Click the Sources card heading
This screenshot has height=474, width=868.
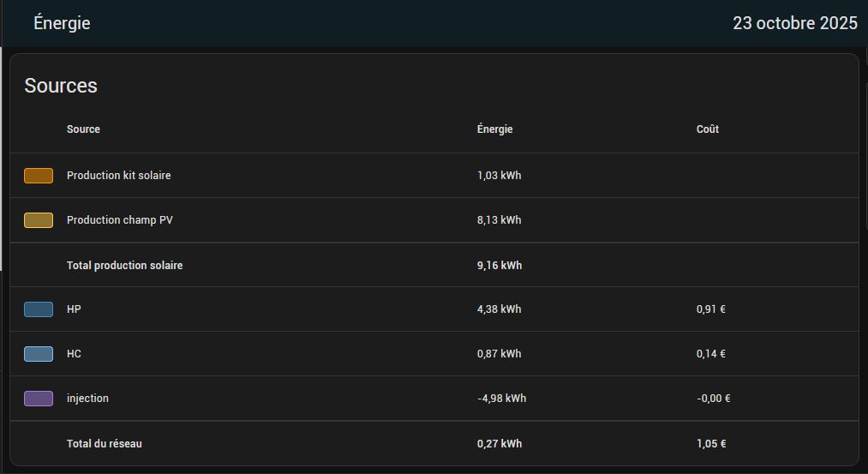coord(61,86)
